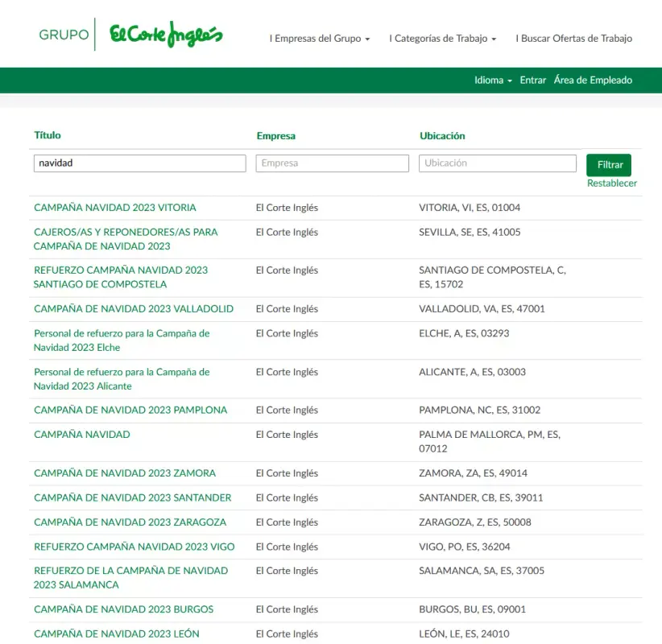Go to Área de Empleado
The height and width of the screenshot is (644, 662).
click(593, 80)
